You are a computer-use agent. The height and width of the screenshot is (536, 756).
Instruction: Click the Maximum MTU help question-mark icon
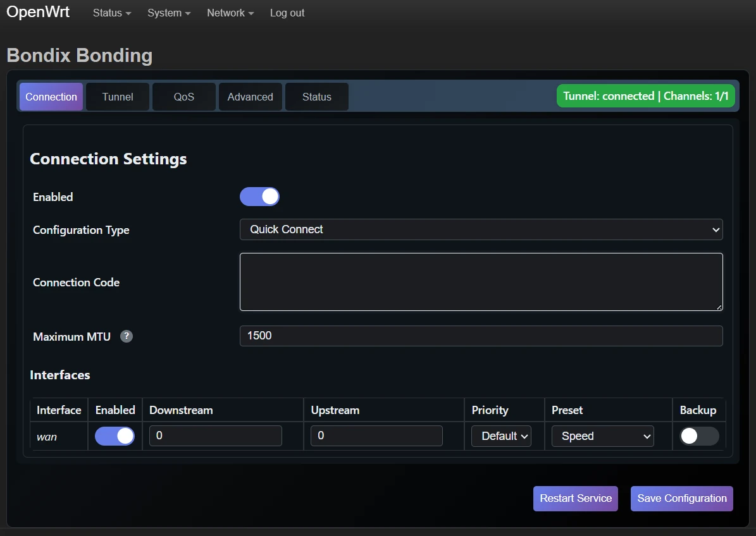127,336
